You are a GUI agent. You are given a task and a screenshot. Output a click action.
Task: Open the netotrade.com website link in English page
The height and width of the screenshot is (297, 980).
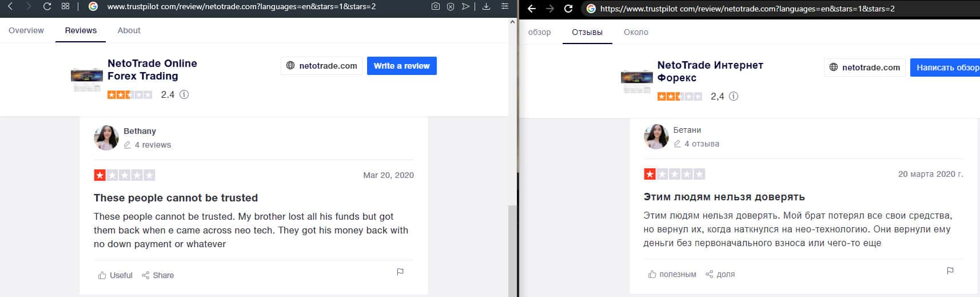tap(321, 66)
